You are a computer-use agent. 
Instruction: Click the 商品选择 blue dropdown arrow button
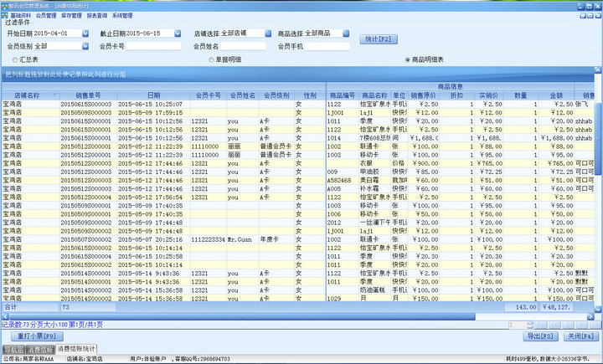pos(345,33)
